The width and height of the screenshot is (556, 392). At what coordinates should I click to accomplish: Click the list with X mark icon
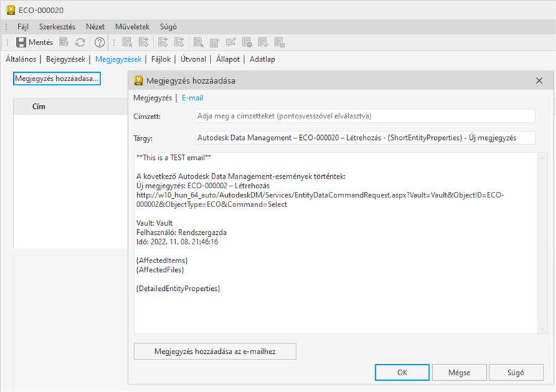click(127, 42)
